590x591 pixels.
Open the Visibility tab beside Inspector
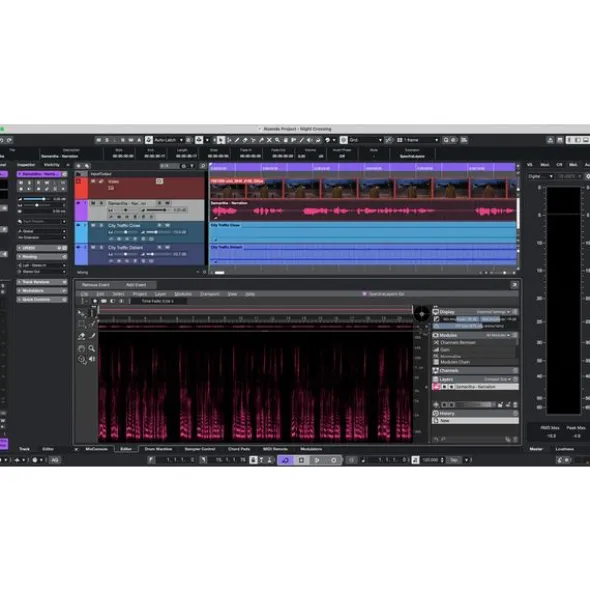(x=52, y=165)
